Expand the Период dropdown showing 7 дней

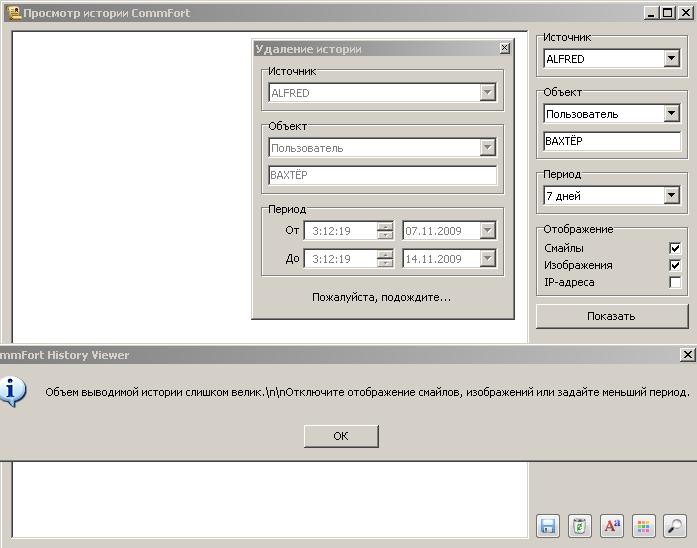coord(671,196)
